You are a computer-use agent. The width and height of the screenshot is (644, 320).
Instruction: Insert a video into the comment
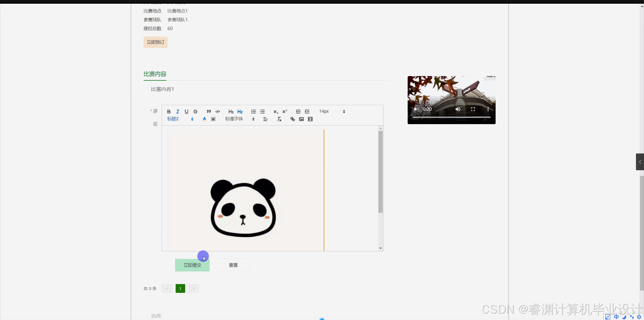[x=310, y=119]
